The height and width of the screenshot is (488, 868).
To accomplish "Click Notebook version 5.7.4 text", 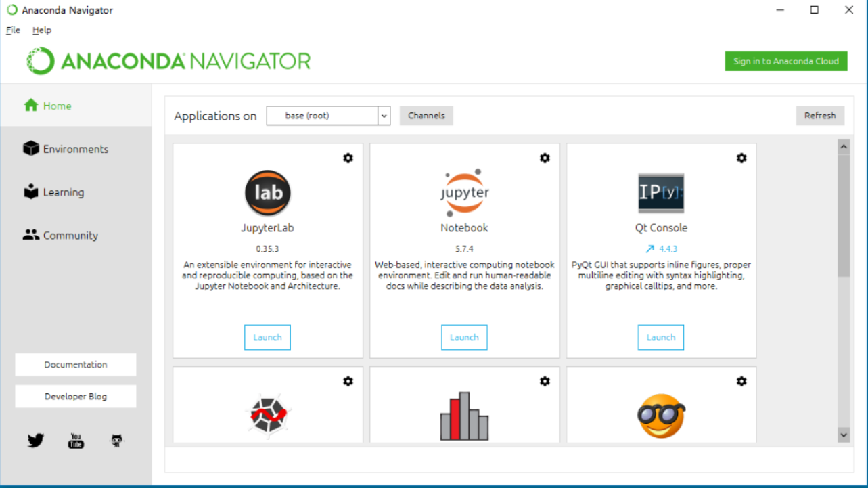I will click(464, 249).
